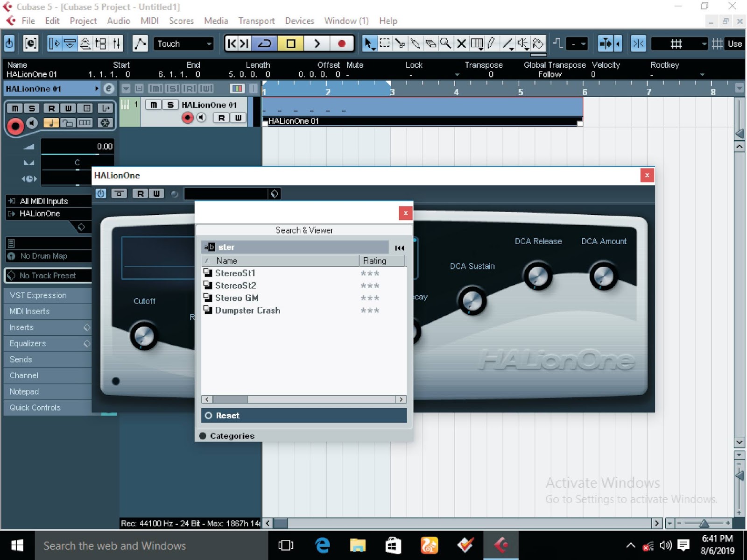This screenshot has height=560, width=747.
Task: Toggle Record Enable on the HALionOne 01 track
Action: point(187,118)
